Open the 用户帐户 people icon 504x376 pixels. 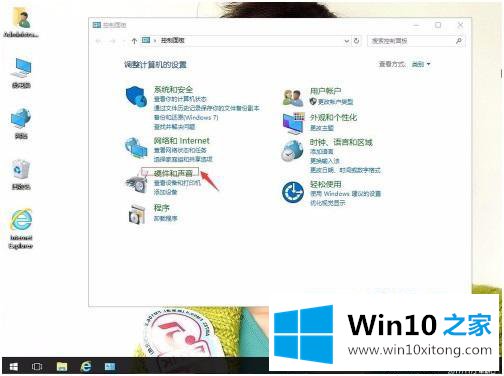(x=292, y=98)
